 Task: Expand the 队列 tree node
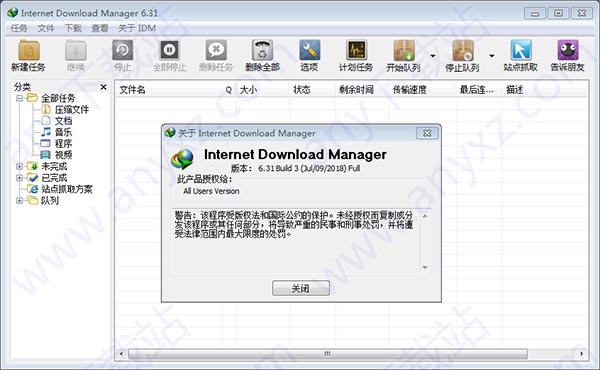click(19, 200)
